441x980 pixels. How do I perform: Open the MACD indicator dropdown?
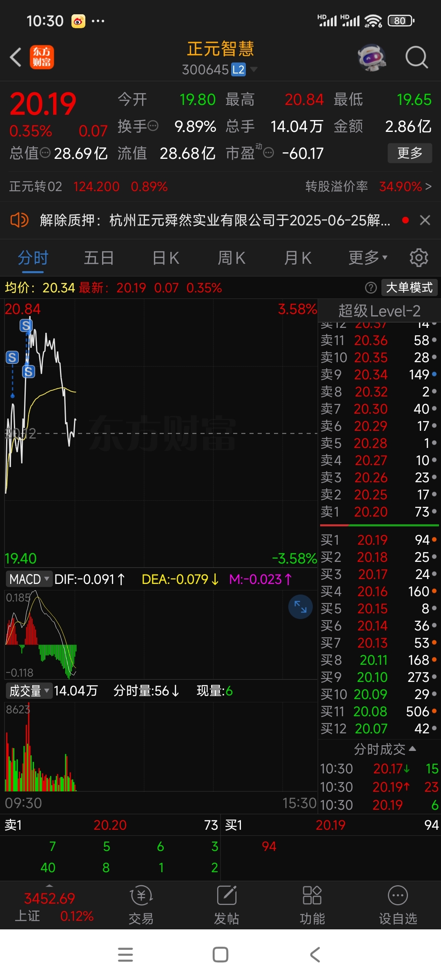[x=29, y=579]
